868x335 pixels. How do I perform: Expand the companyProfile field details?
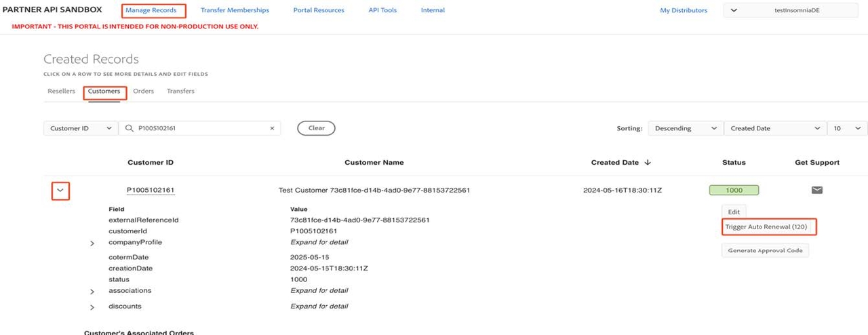tap(92, 243)
